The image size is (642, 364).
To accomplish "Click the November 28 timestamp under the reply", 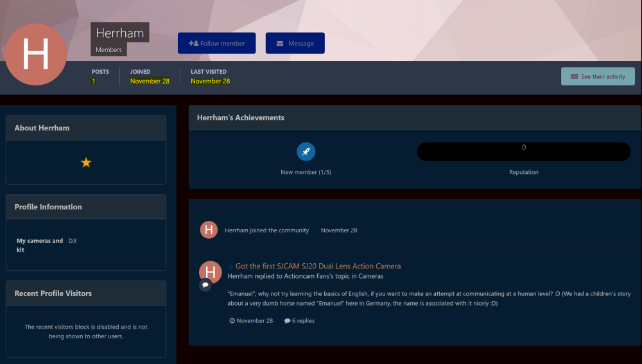I will point(254,320).
